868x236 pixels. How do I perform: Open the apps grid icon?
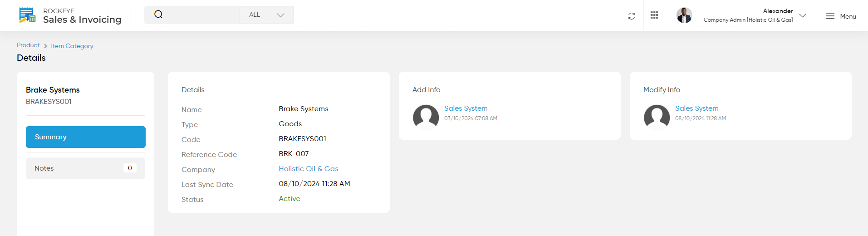click(x=654, y=15)
